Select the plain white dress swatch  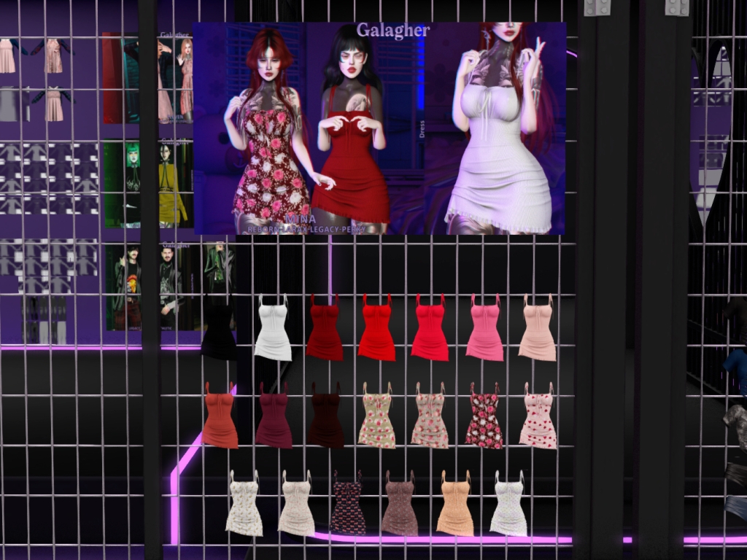coord(273,332)
